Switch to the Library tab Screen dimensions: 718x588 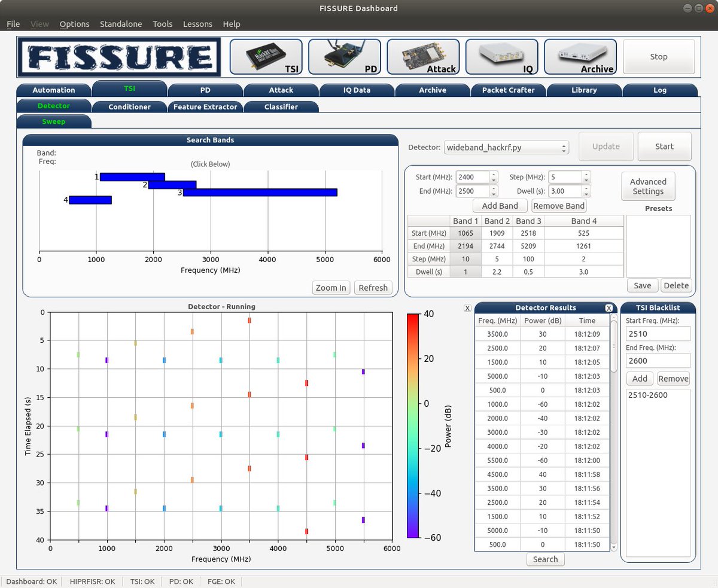pyautogui.click(x=584, y=90)
